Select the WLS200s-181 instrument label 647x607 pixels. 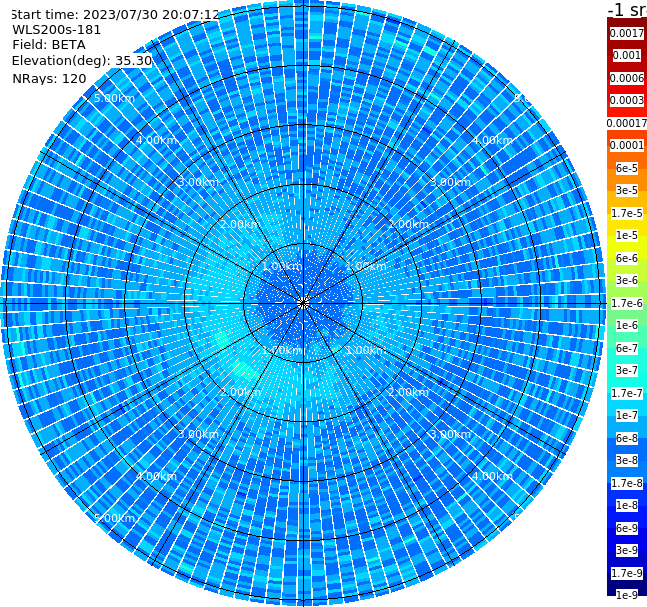[x=57, y=30]
